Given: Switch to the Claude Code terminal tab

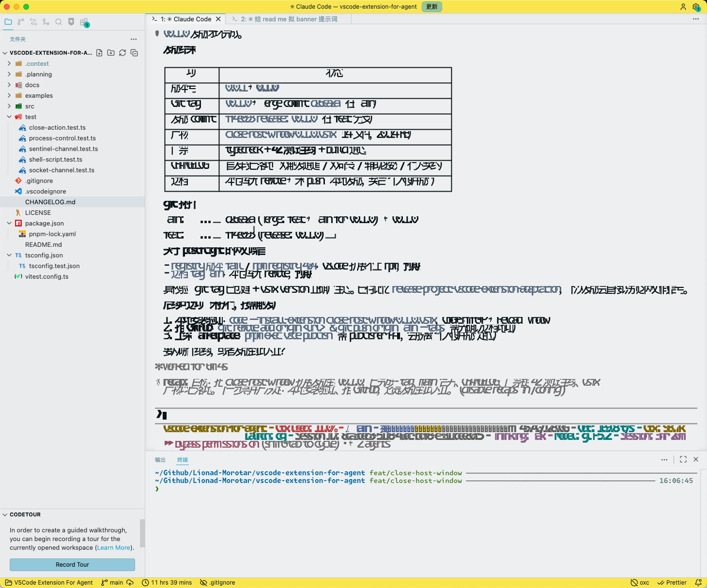Looking at the screenshot, I should 186,19.
